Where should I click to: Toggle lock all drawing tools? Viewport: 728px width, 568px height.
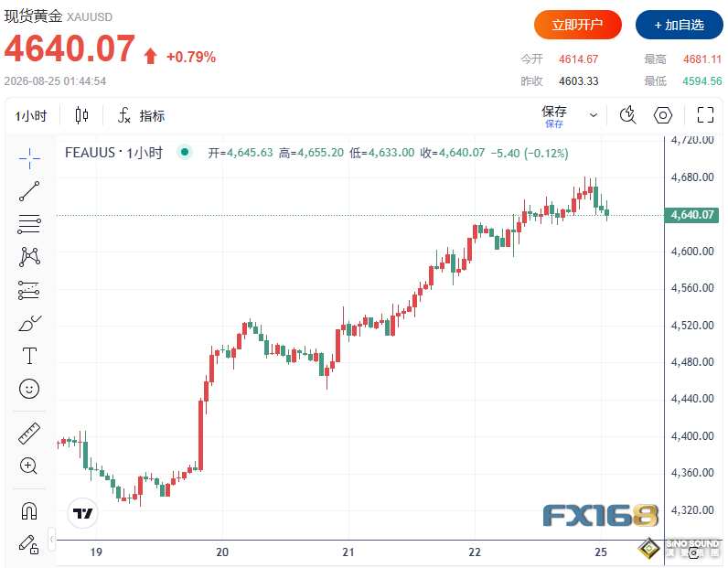point(28,544)
